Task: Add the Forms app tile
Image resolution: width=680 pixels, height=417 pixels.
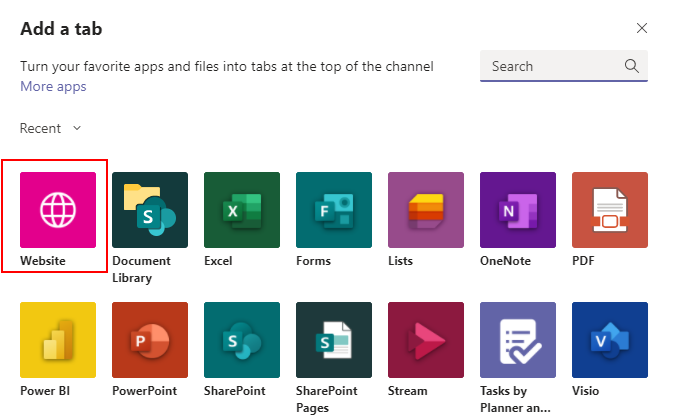Action: [333, 210]
